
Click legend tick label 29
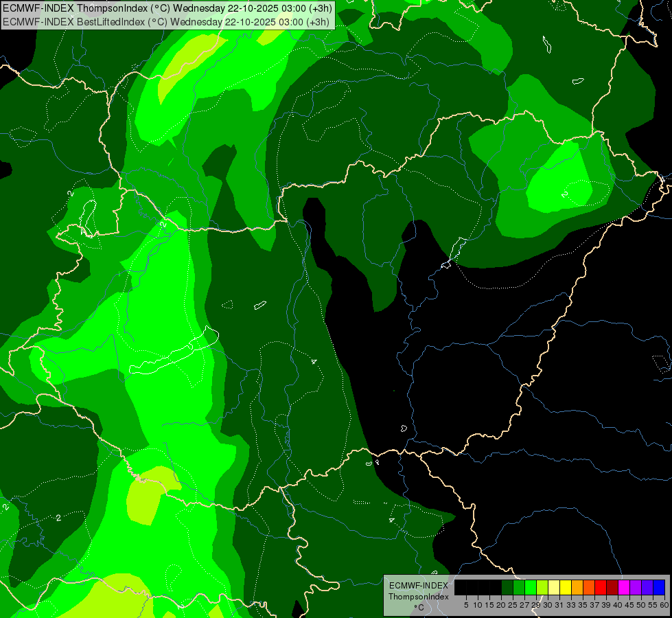pos(535,605)
